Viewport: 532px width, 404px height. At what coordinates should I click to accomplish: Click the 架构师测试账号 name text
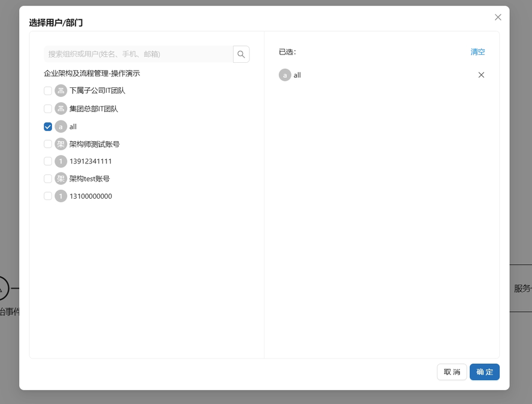coord(95,144)
